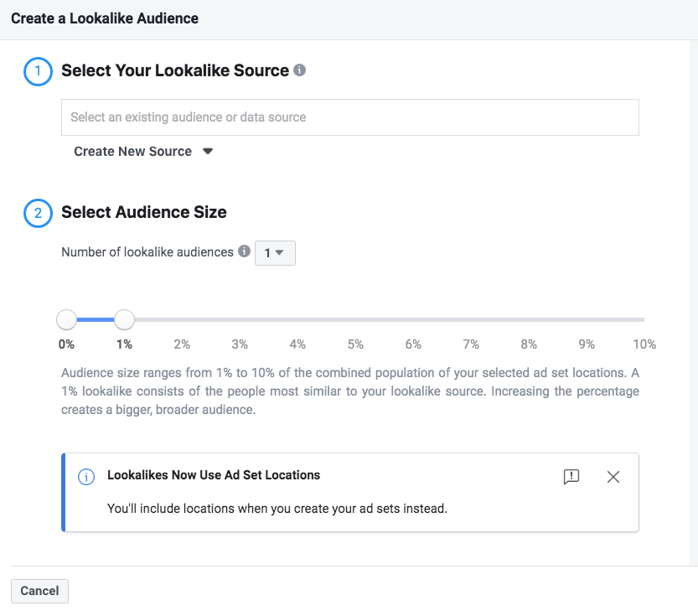Click the slider handle at 1%
The height and width of the screenshot is (616, 698).
124,319
